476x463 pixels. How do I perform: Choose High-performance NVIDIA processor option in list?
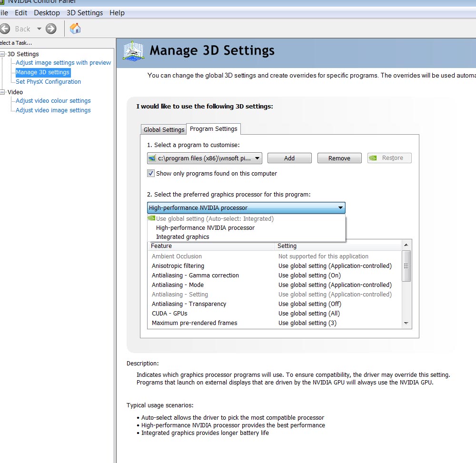246,227
